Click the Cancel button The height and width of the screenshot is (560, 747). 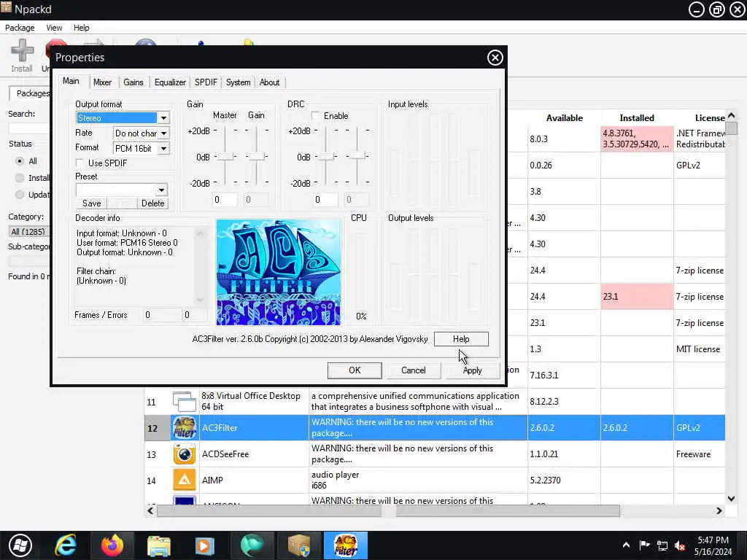point(414,370)
